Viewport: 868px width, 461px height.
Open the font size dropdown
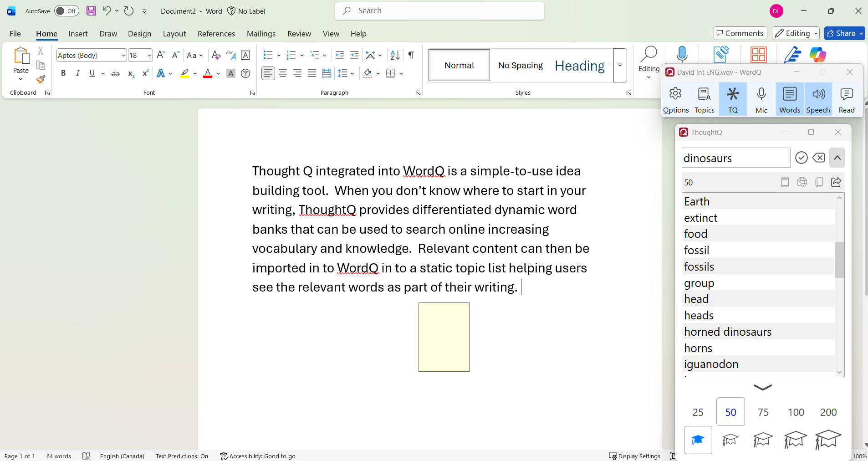[x=149, y=55]
